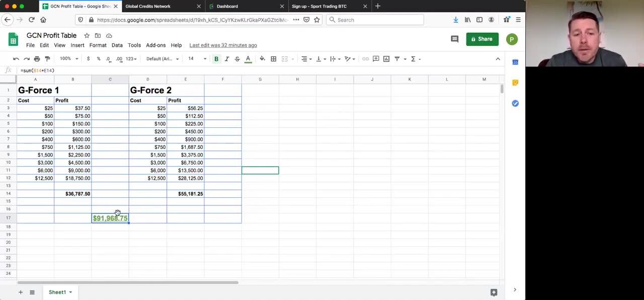Insert a link
The image size is (644, 300).
pyautogui.click(x=366, y=59)
